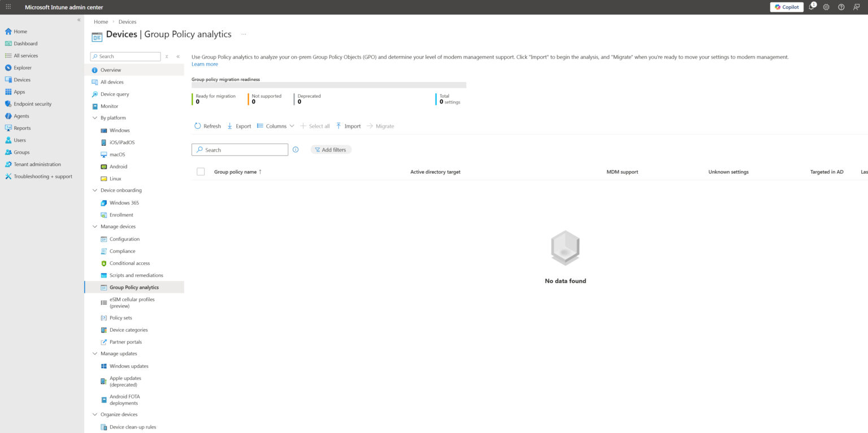Collapse the Devices submenu with double chevron
The image size is (868, 433).
click(x=178, y=57)
